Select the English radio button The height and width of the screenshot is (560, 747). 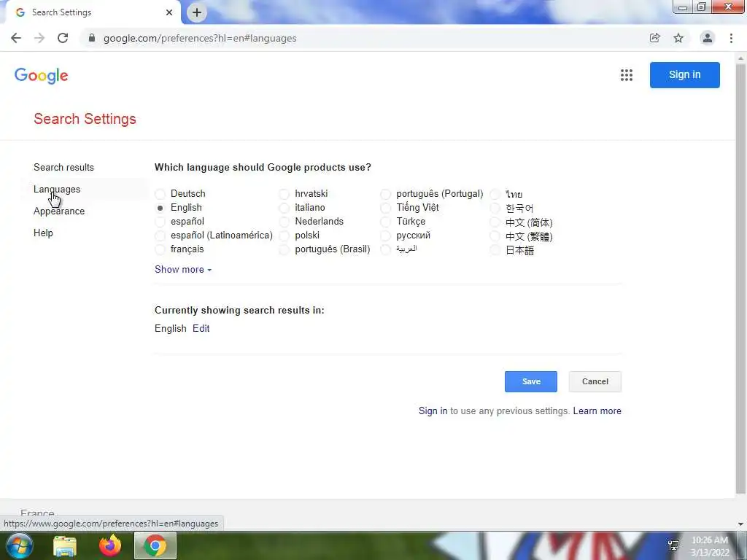pos(160,208)
